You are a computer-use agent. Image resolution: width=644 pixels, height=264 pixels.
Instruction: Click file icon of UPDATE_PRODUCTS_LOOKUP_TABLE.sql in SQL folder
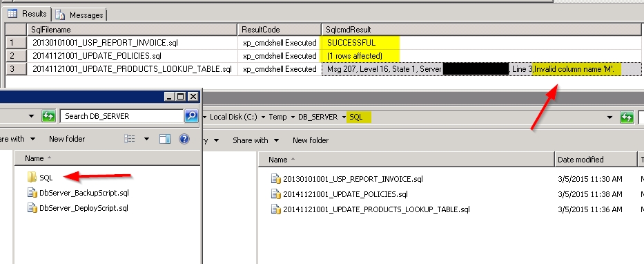pos(275,209)
